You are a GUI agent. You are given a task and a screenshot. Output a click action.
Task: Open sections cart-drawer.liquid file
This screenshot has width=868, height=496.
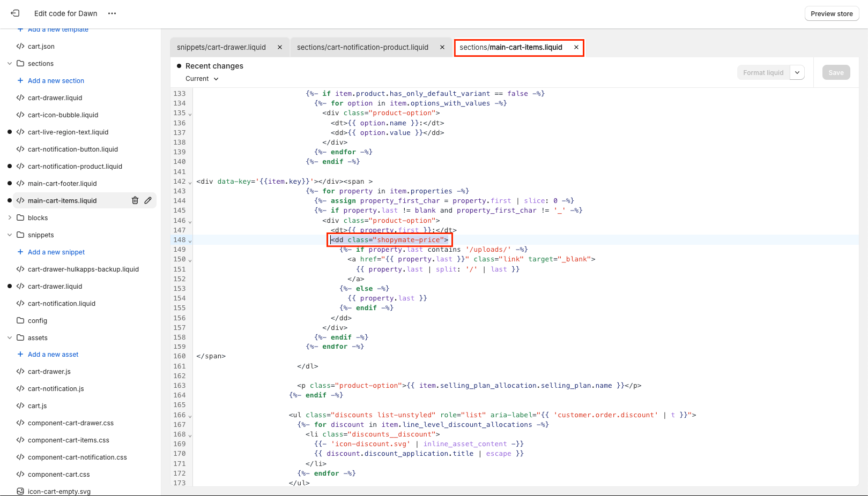coord(55,97)
